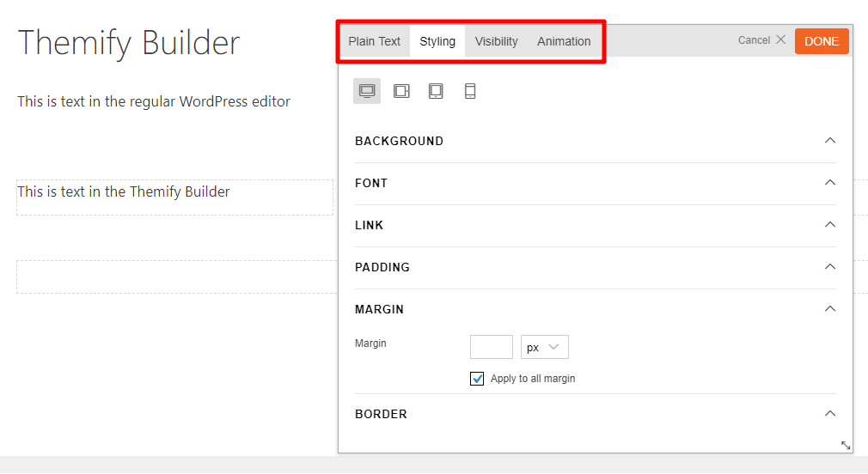Focus the Margin value input field
This screenshot has height=474, width=868.
pyautogui.click(x=491, y=347)
